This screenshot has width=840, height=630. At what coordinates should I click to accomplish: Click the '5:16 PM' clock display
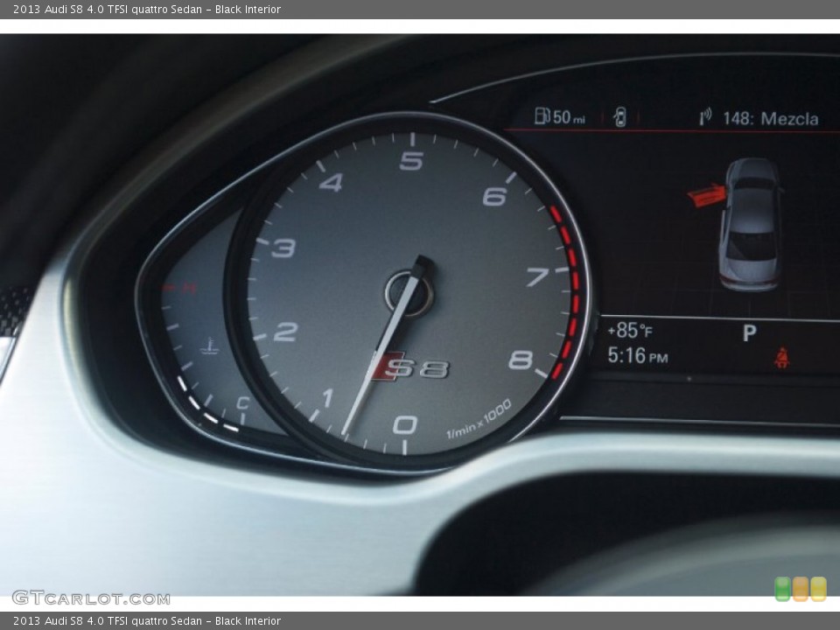tap(638, 356)
